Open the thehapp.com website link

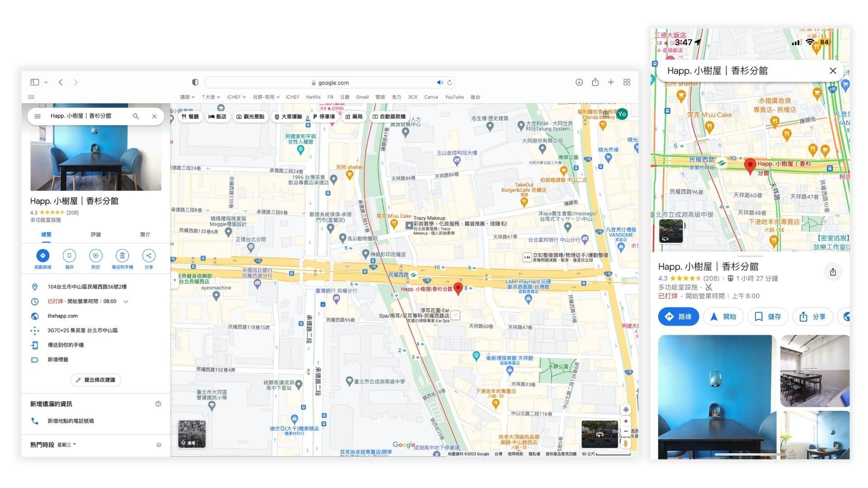coord(62,316)
